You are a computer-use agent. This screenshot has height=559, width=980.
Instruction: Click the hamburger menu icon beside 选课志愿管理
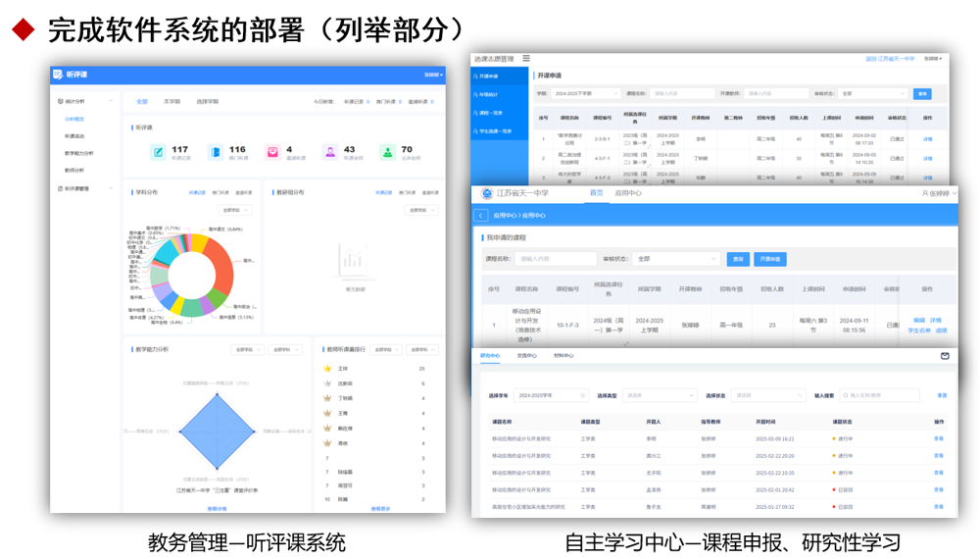pos(526,59)
